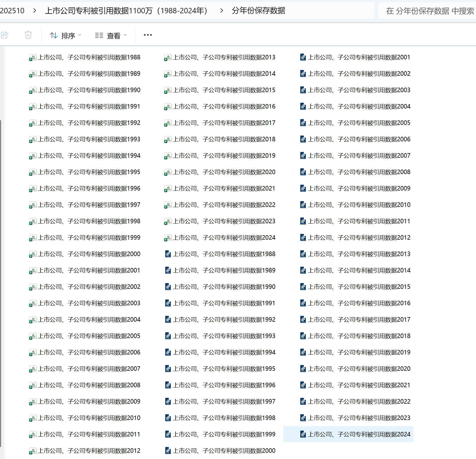Open the 查看 (View) dropdown
The image size is (476, 459).
(x=111, y=36)
